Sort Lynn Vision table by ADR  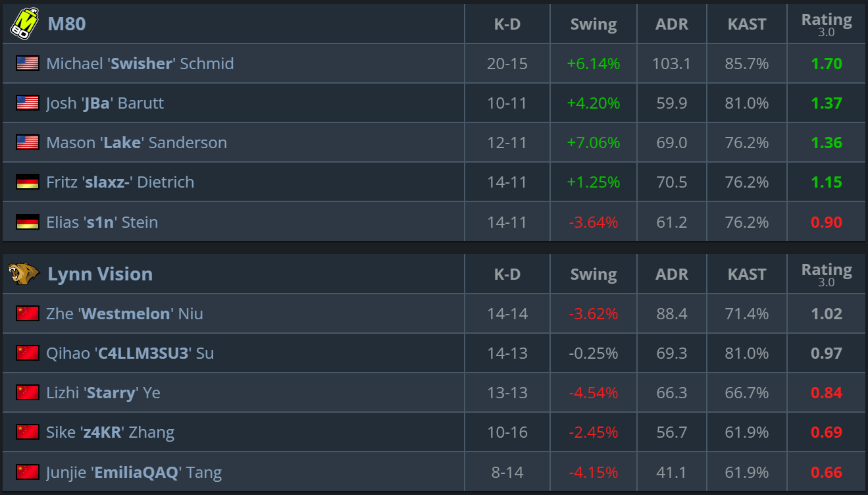point(672,274)
